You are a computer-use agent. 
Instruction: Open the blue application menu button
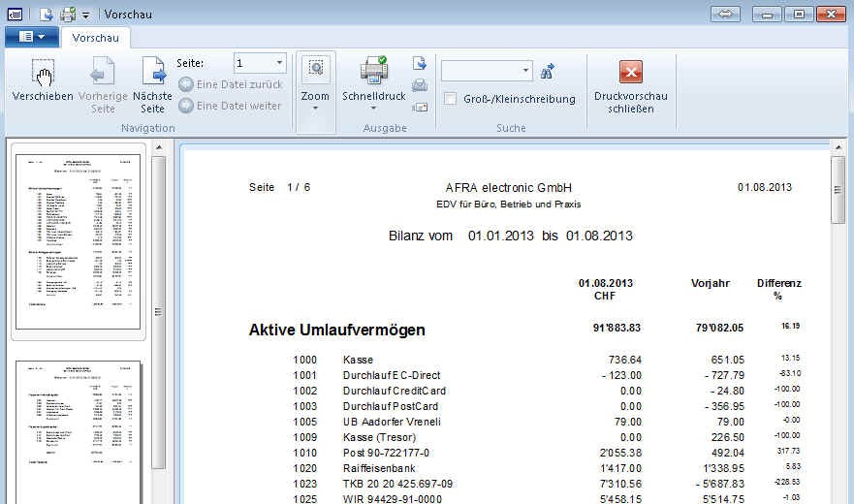click(32, 37)
